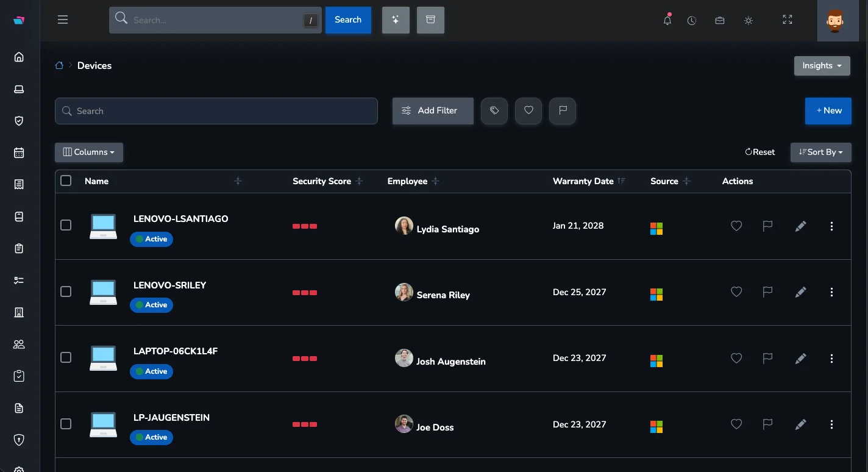Open more actions for LENOVO-LSANTIAGO
The image size is (868, 472).
click(831, 226)
